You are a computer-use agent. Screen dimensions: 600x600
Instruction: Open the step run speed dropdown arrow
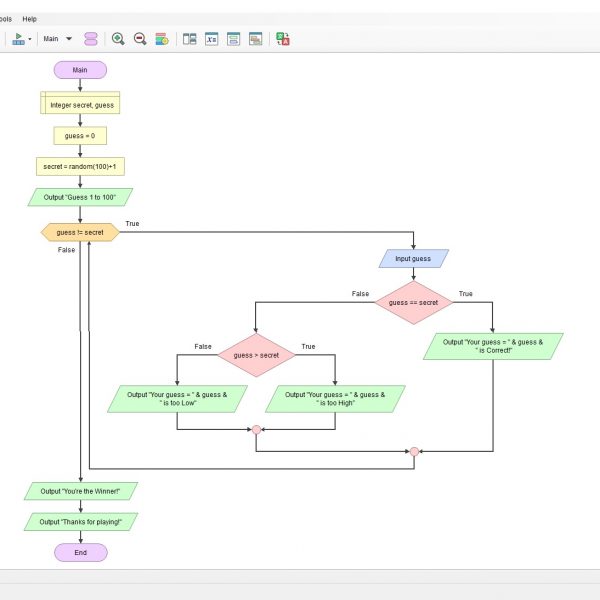(30, 39)
